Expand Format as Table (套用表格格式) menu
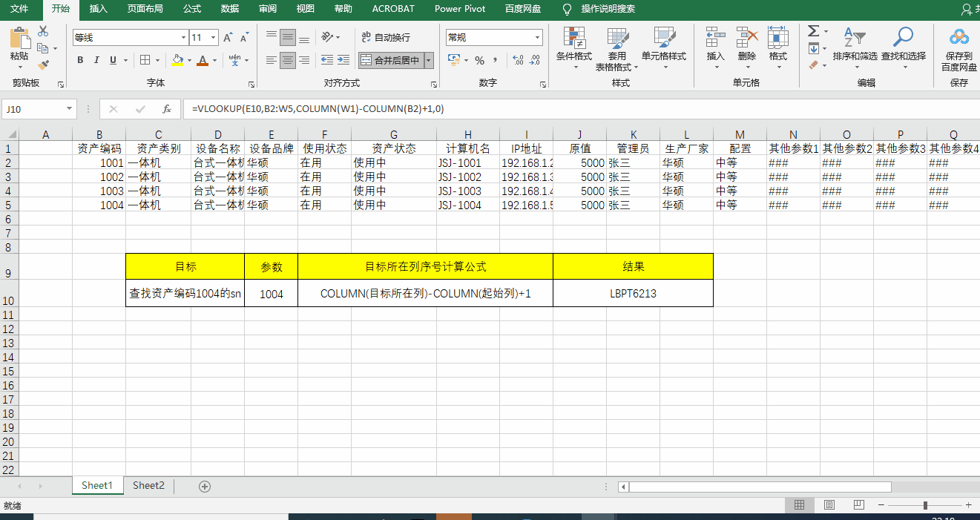 tap(616, 49)
